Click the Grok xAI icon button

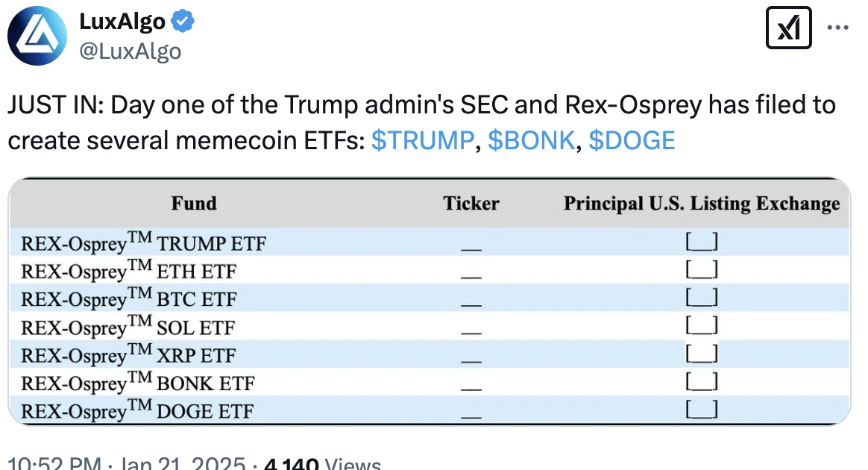pyautogui.click(x=789, y=27)
